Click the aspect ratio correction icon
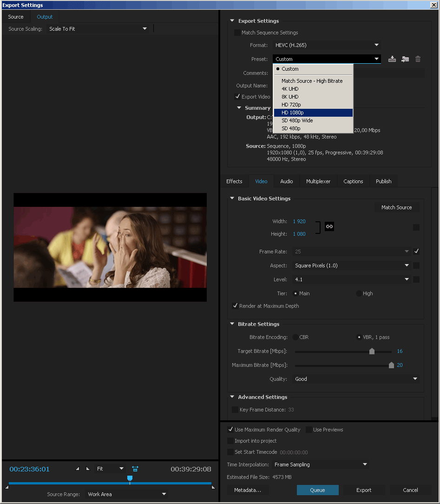The width and height of the screenshot is (440, 504). tap(135, 469)
